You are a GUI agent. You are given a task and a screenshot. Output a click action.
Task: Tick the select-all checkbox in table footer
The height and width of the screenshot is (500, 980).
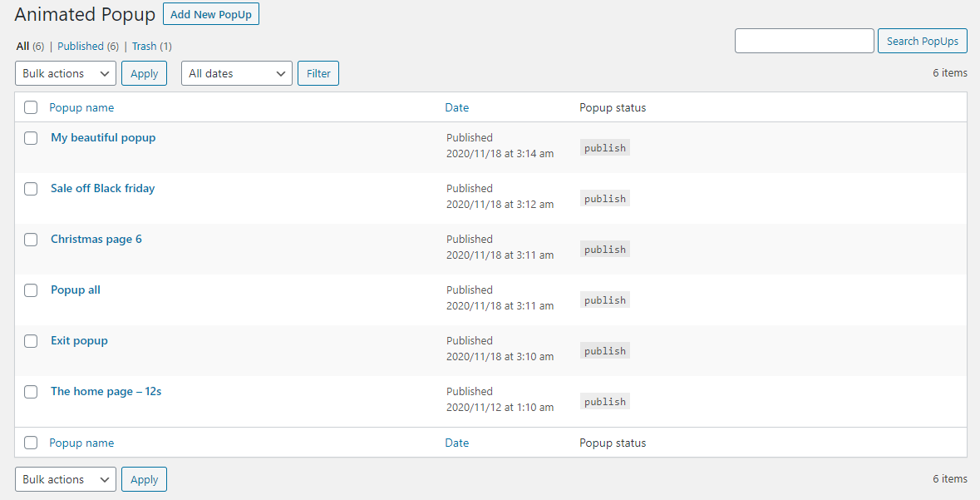click(31, 443)
